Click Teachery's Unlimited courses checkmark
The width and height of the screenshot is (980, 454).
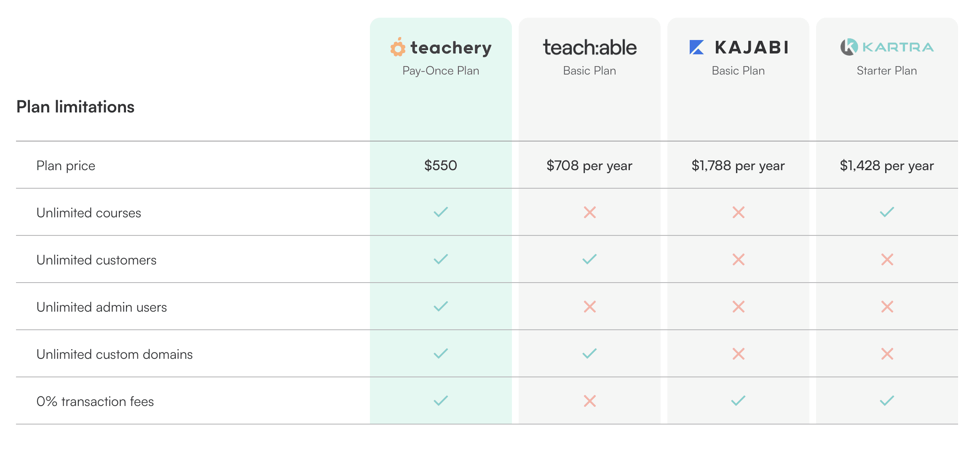coord(441,212)
